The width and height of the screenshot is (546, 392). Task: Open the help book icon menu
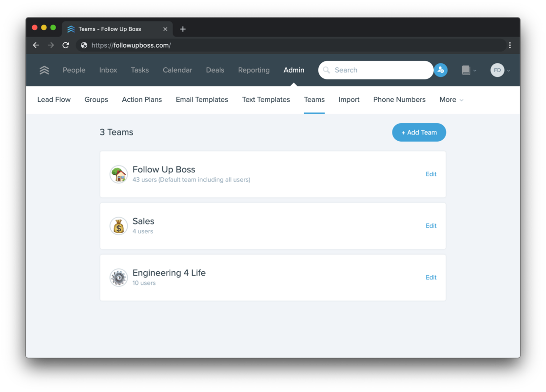point(466,70)
